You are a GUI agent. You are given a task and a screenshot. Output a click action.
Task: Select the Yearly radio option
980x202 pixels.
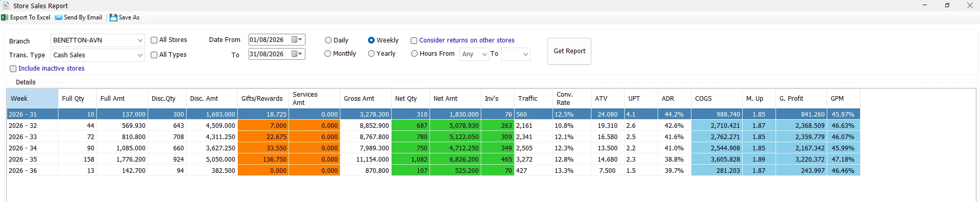pyautogui.click(x=371, y=54)
